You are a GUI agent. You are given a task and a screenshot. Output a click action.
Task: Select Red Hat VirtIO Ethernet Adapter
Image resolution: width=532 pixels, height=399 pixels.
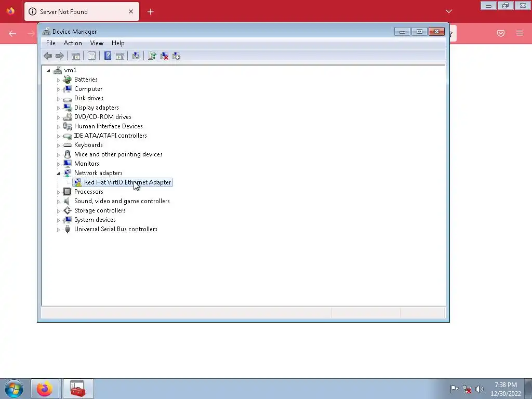click(x=127, y=182)
